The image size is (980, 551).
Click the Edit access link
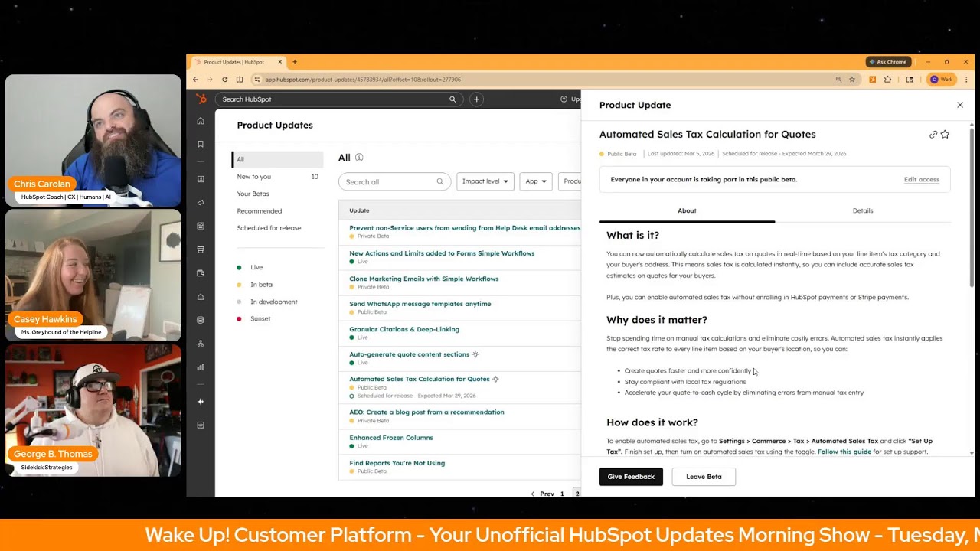921,179
